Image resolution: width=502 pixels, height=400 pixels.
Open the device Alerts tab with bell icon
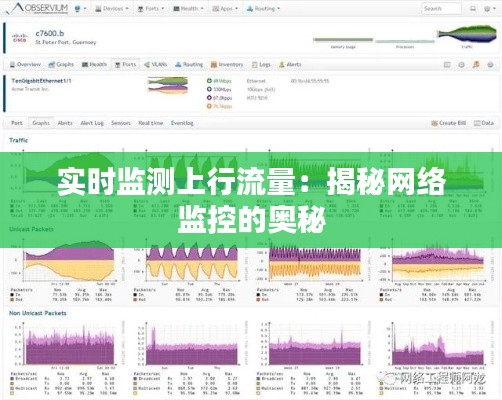(290, 64)
